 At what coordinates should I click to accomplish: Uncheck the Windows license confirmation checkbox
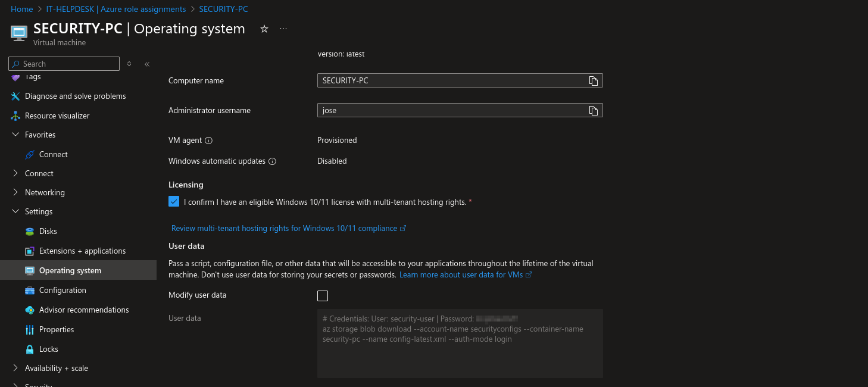coord(174,201)
